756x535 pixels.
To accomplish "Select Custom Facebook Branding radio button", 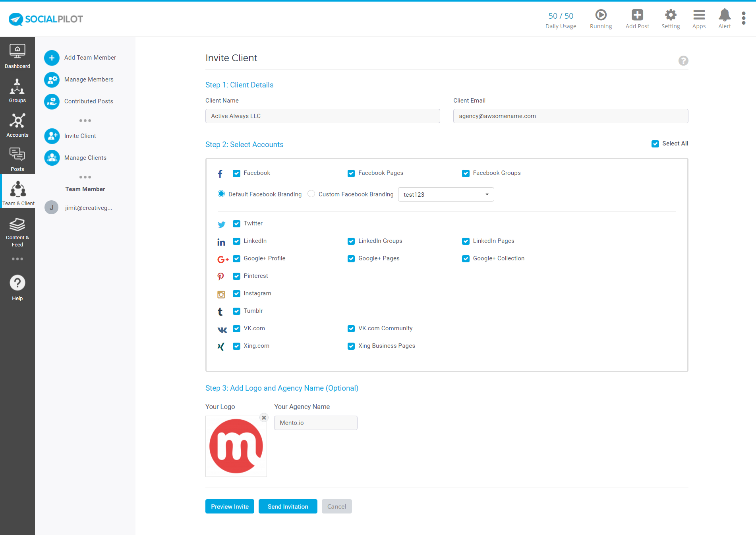I will [x=311, y=194].
